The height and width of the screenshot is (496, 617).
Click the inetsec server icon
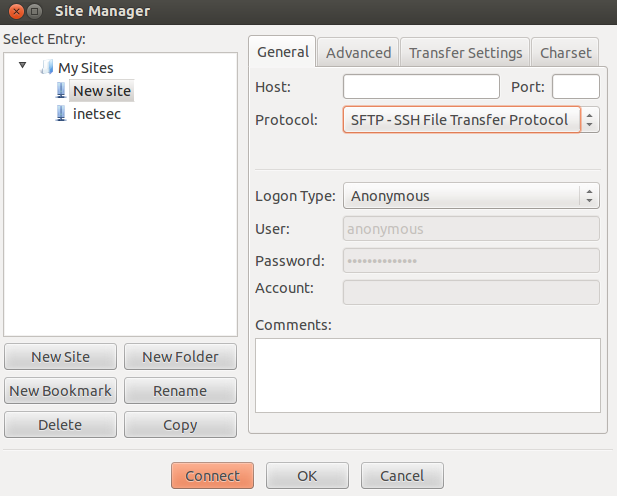[61, 113]
